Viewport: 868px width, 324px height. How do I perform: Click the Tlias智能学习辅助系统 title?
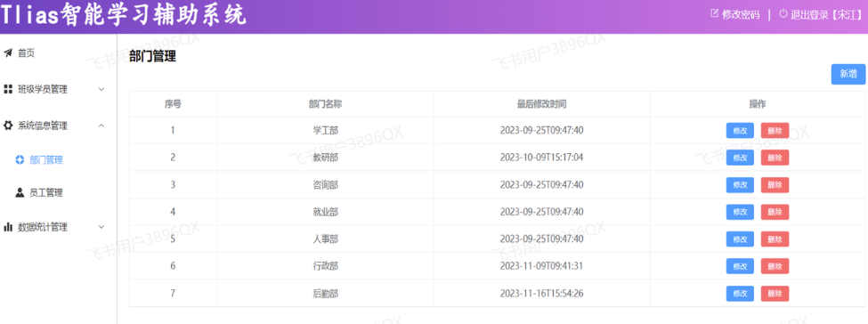(x=124, y=15)
